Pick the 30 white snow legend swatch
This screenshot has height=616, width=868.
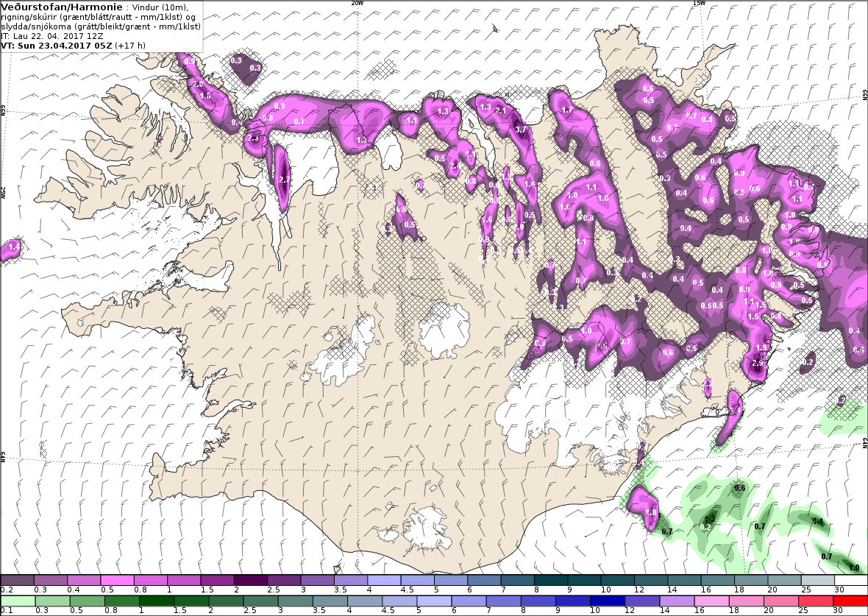[851, 580]
